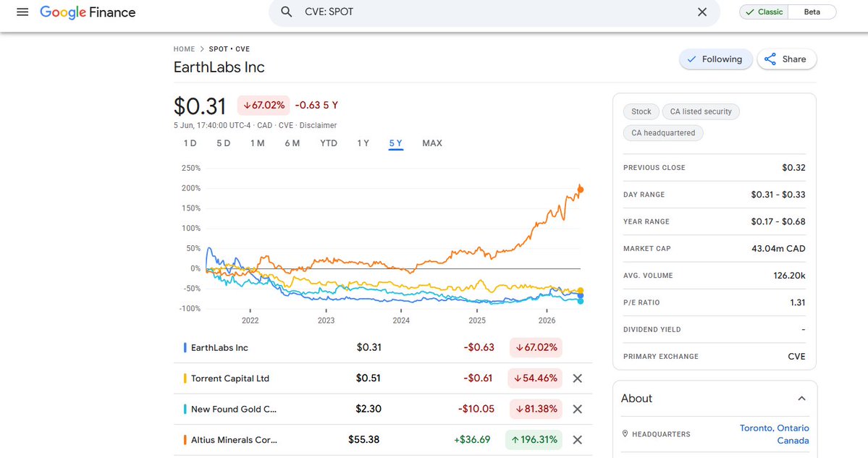Select the 5 D range tab
This screenshot has height=458, width=868.
click(x=223, y=143)
